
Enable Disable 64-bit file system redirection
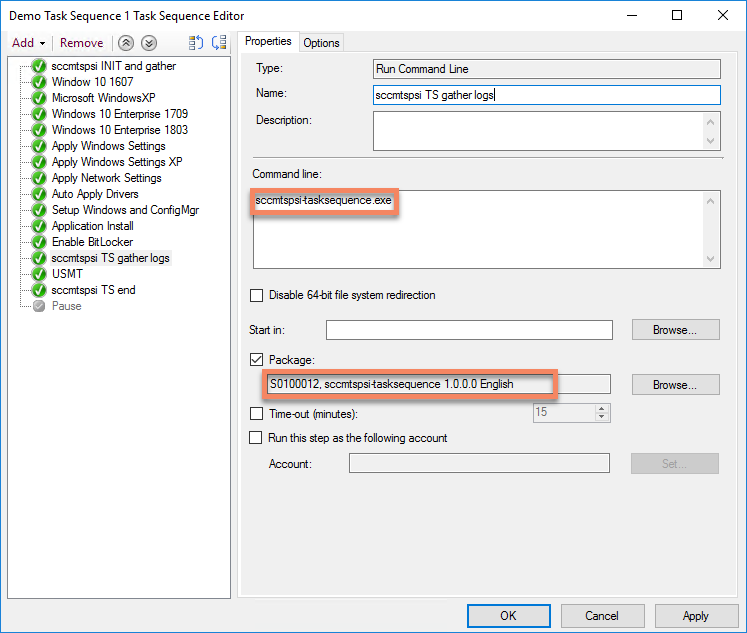click(257, 295)
